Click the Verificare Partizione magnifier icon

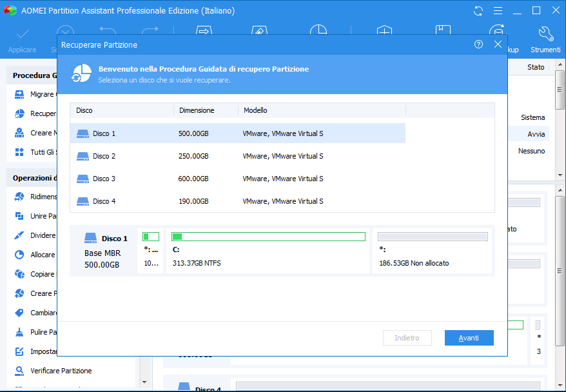19,371
